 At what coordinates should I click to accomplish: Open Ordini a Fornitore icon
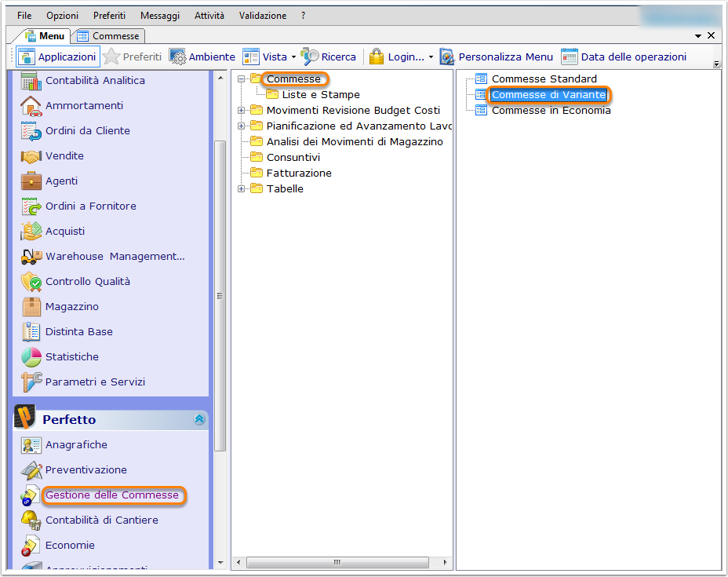pyautogui.click(x=31, y=206)
